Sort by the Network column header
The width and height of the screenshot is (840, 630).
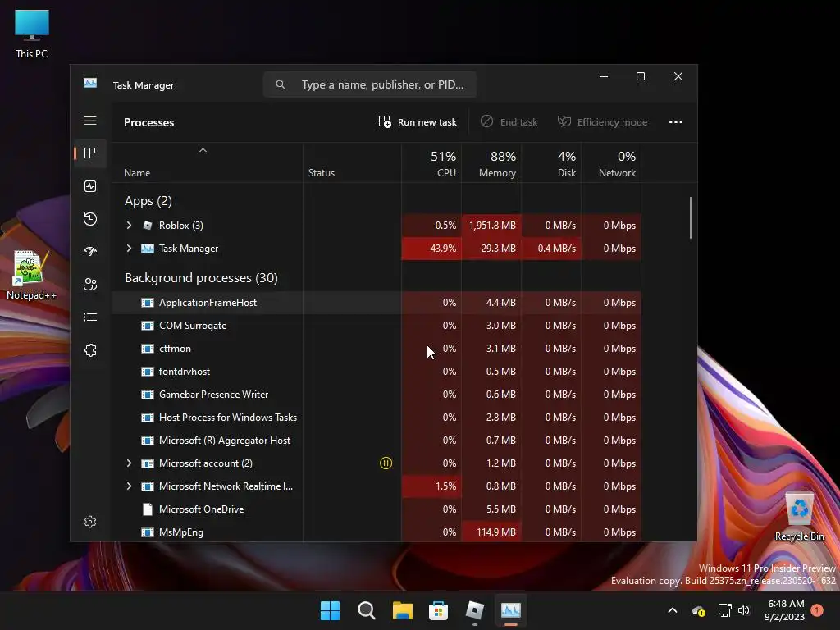611,163
